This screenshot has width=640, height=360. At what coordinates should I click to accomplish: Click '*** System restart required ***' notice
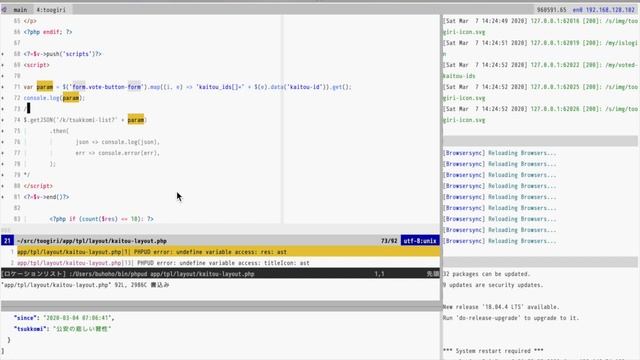coord(493,351)
